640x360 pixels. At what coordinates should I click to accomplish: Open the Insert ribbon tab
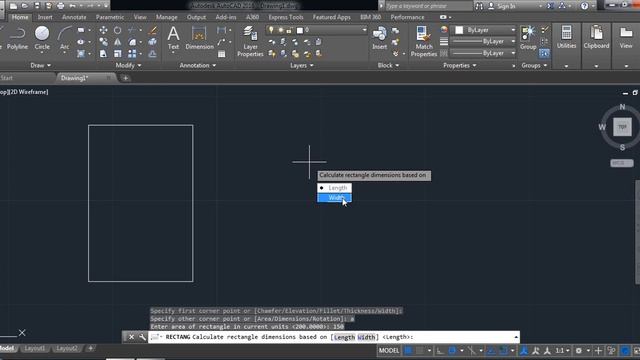coord(45,17)
